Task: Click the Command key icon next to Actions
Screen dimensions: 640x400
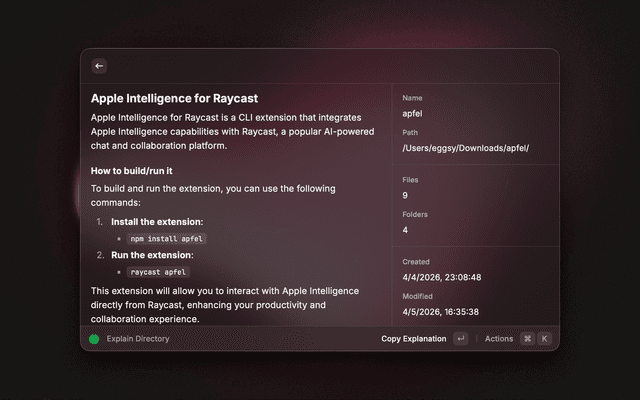Action: [x=527, y=339]
